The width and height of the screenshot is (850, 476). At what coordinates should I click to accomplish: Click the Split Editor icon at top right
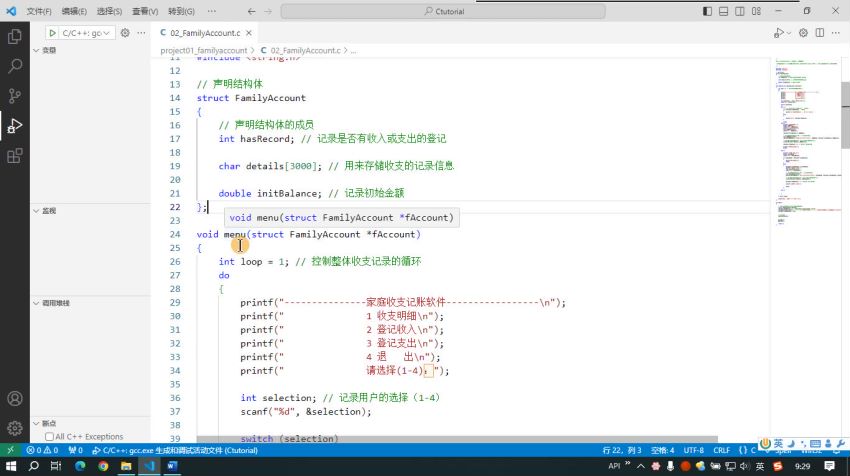click(820, 33)
